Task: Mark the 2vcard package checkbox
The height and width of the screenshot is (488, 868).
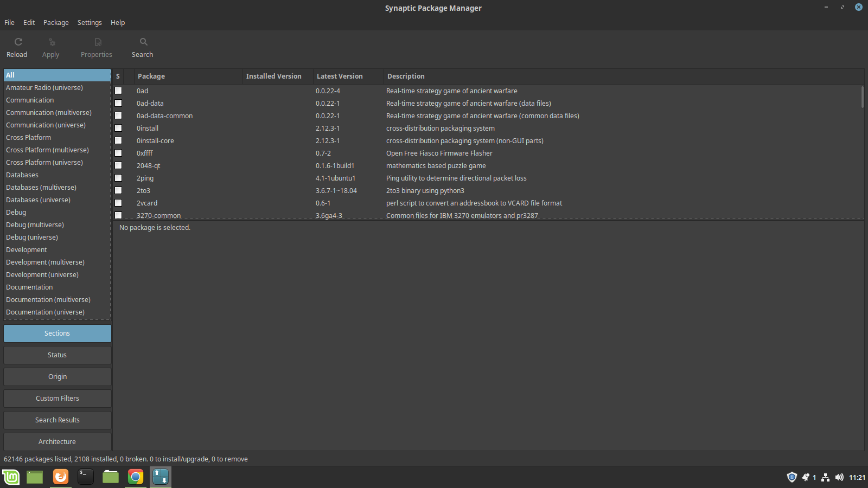Action: pos(118,203)
